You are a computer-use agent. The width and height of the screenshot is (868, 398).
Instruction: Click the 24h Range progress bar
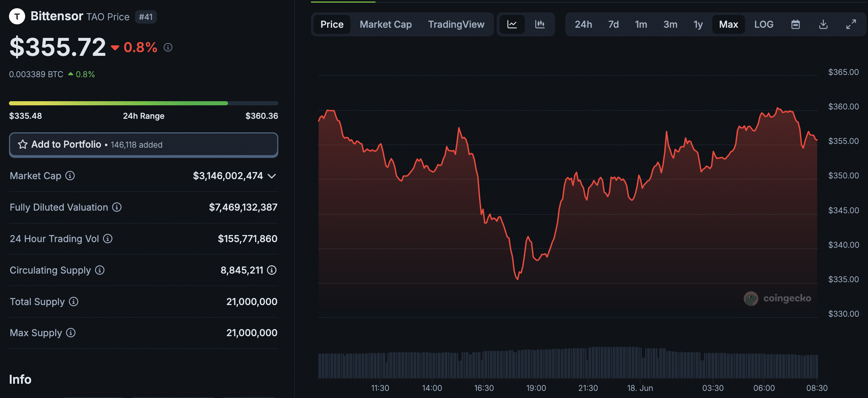point(144,103)
